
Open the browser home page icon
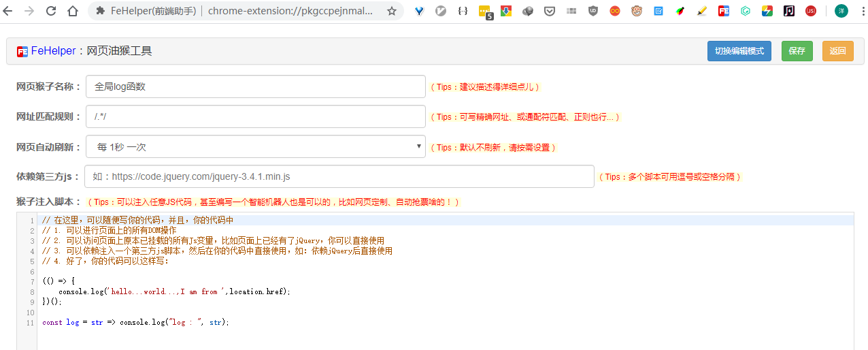[73, 11]
